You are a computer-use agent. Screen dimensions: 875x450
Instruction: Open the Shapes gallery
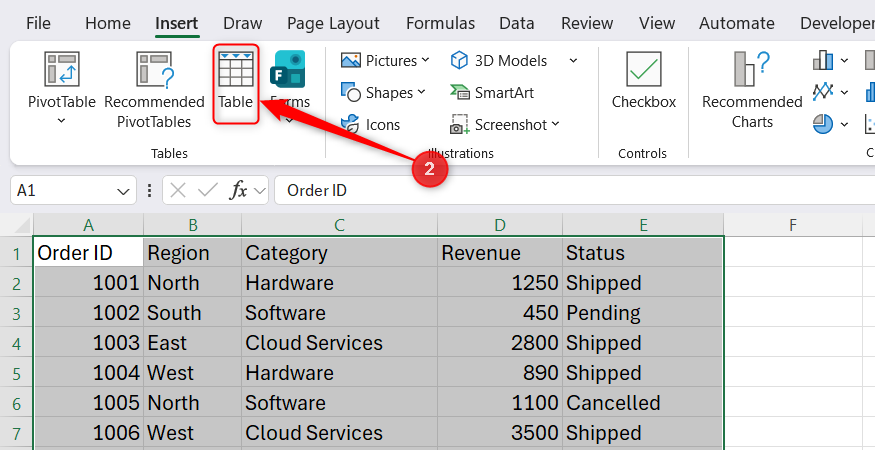coord(383,93)
